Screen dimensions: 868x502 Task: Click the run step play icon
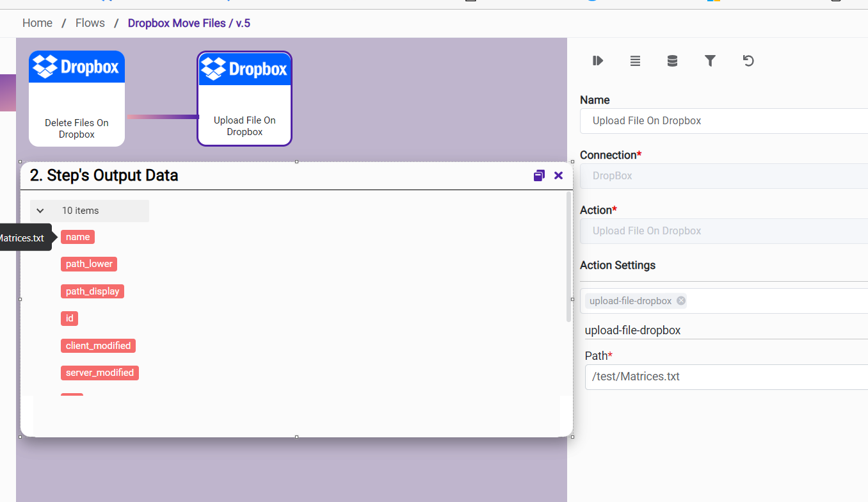coord(598,61)
